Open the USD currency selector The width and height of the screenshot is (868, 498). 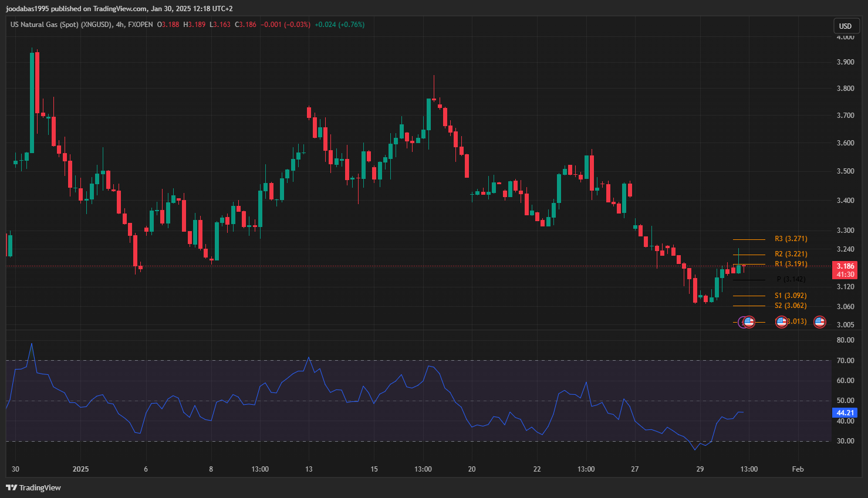tap(845, 26)
